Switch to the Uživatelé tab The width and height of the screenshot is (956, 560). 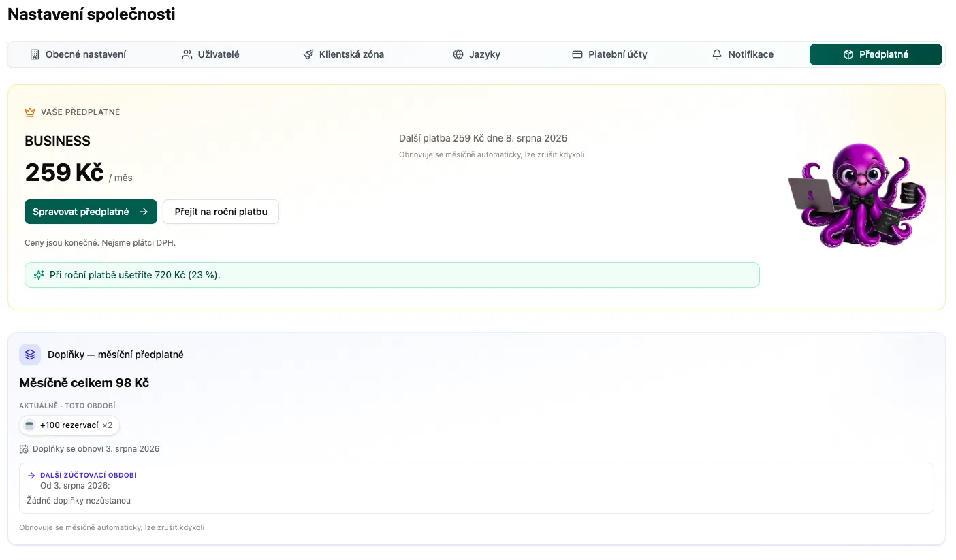[210, 54]
